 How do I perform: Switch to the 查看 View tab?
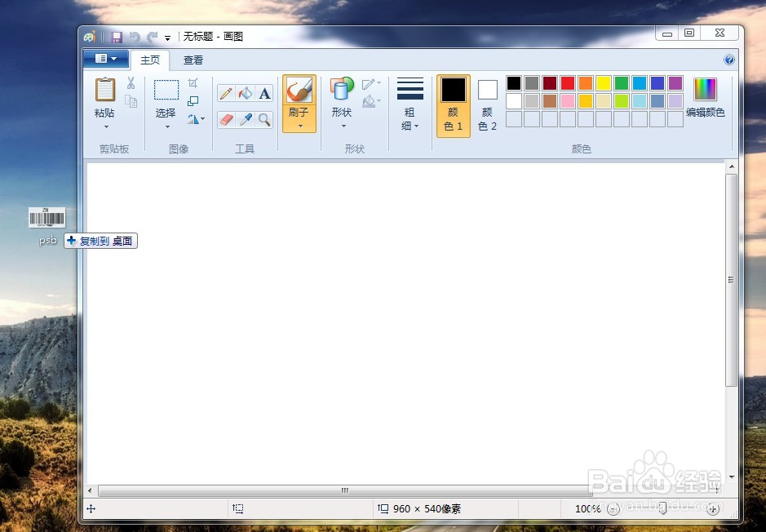pyautogui.click(x=193, y=60)
